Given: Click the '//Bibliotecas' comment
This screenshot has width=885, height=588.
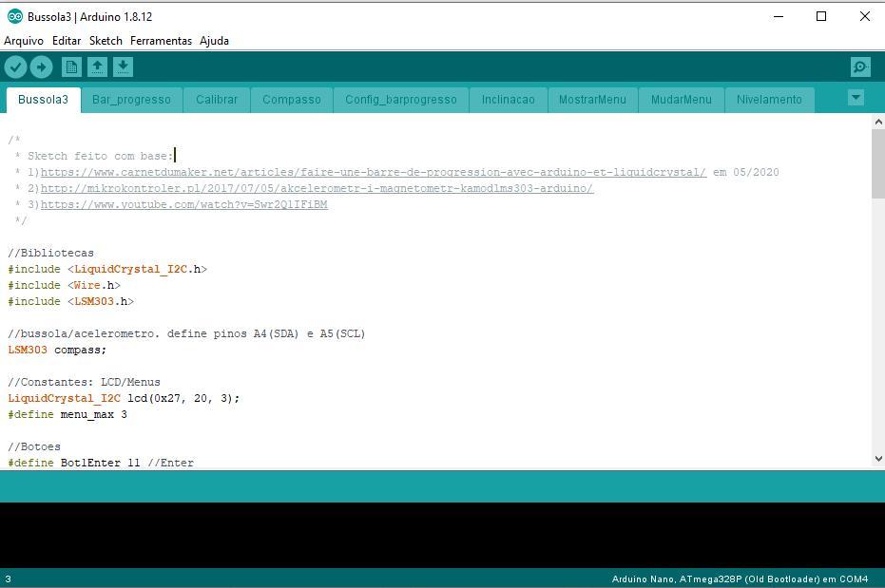Looking at the screenshot, I should [50, 253].
